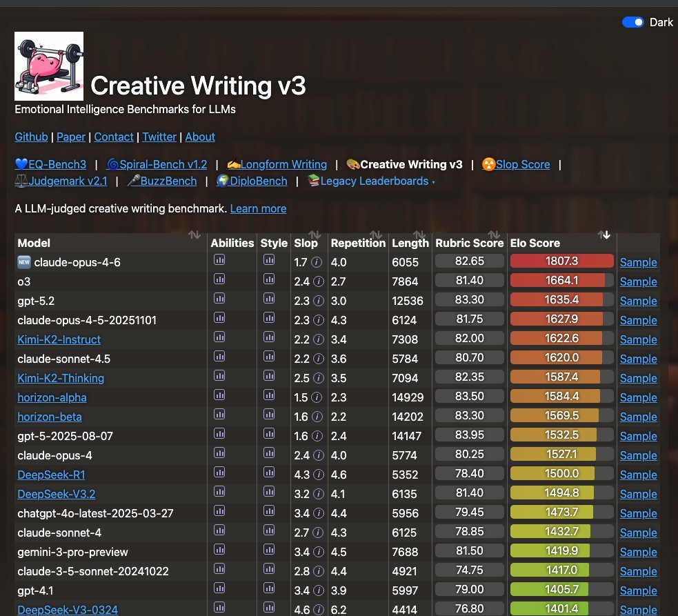Open Style chart icon for horizon-beta
This screenshot has width=678, height=616.
tap(269, 415)
